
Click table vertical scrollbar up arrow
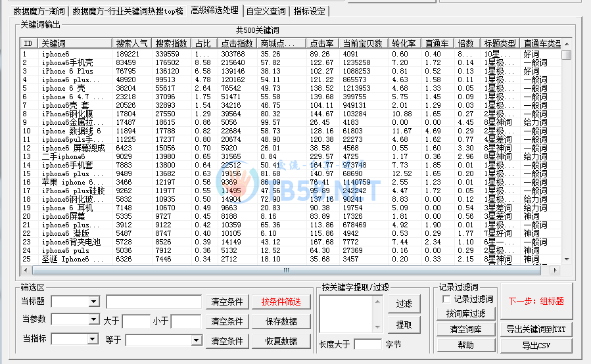pyautogui.click(x=567, y=44)
